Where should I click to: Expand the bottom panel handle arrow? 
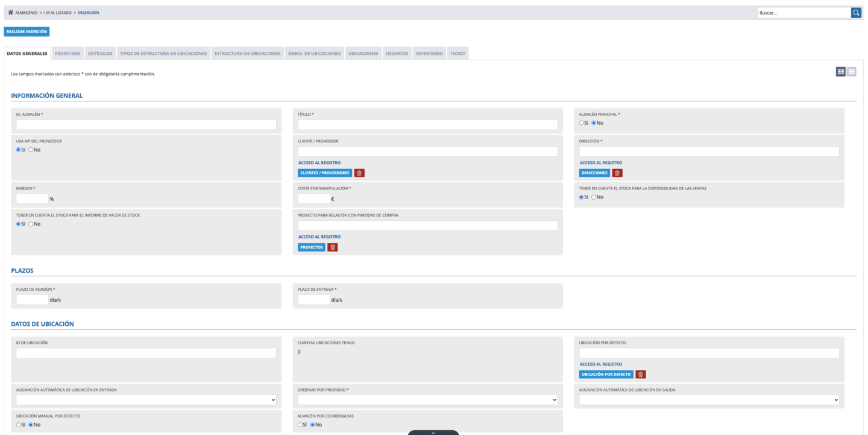(x=433, y=432)
